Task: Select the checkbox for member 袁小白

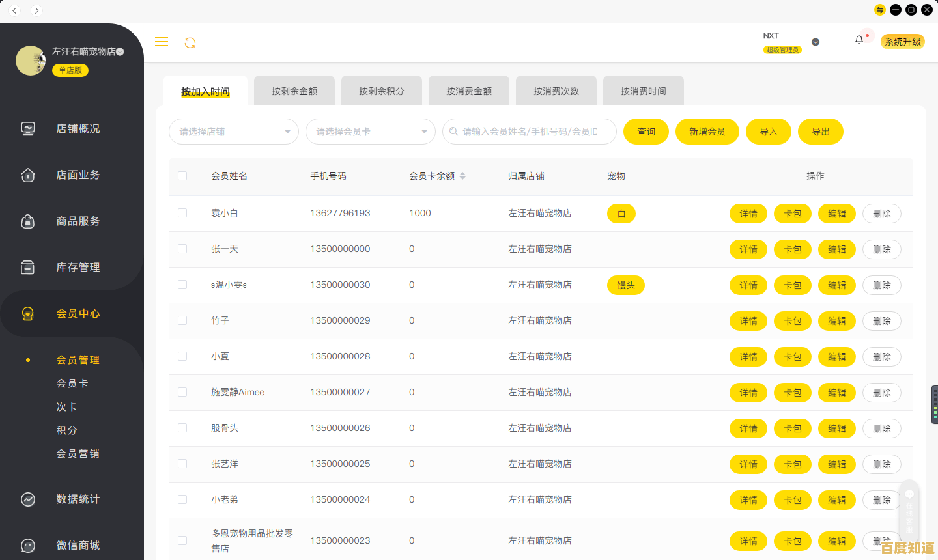Action: point(184,213)
